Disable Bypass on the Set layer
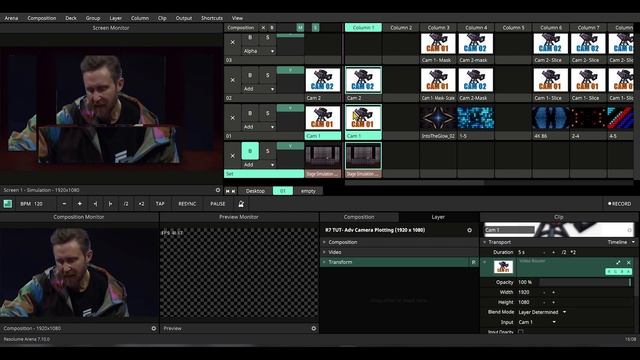 click(x=250, y=151)
